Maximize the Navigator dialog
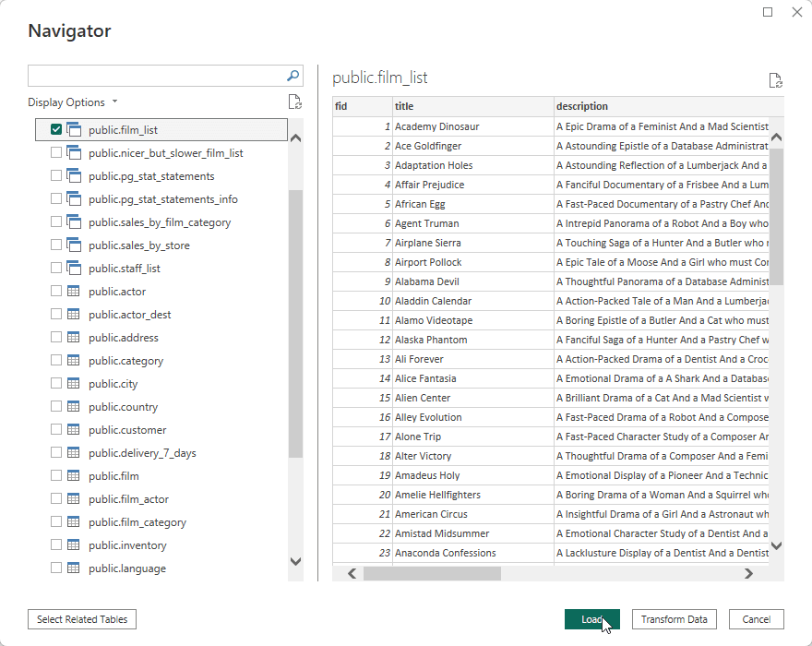 pos(768,12)
